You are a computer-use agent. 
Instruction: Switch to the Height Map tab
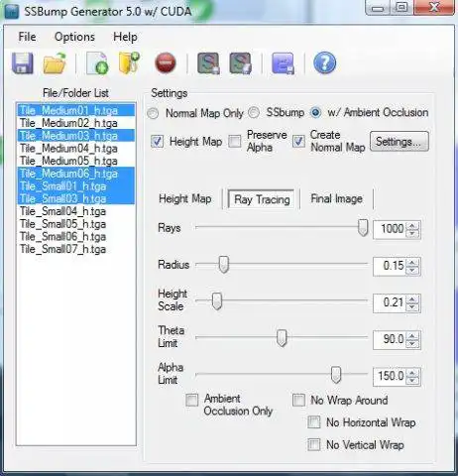coord(185,199)
